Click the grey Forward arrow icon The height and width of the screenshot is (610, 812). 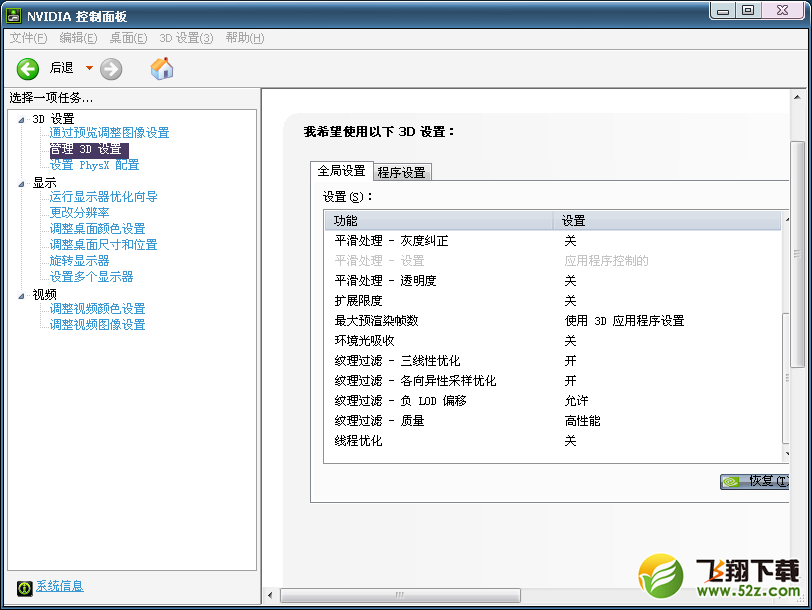pyautogui.click(x=111, y=69)
